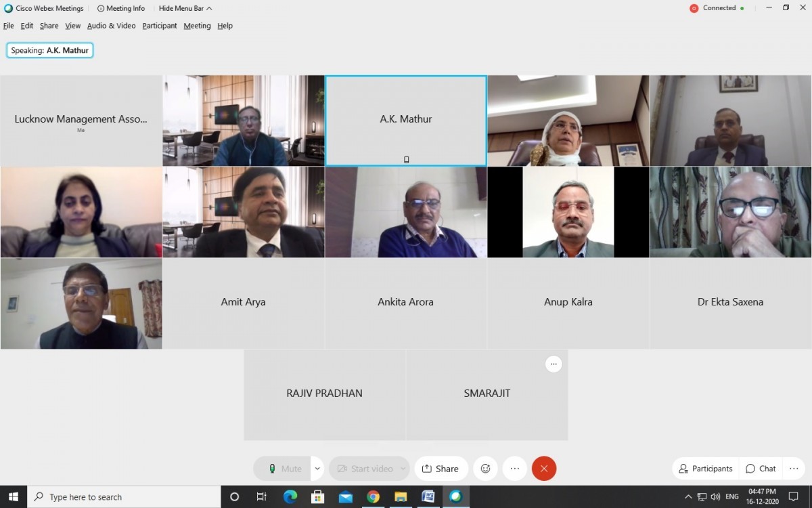
Task: Open the Participant menu
Action: coord(160,26)
